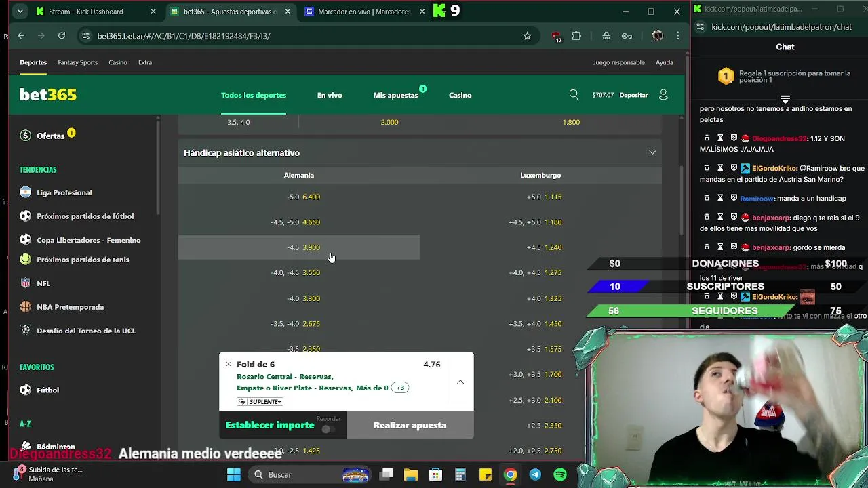This screenshot has height=488, width=868.
Task: Open Próximos partidos de fútbol
Action: pos(85,216)
